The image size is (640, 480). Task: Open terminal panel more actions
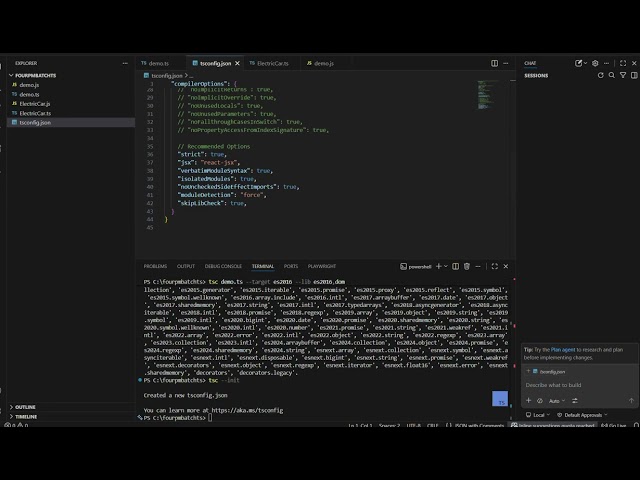pyautogui.click(x=478, y=266)
